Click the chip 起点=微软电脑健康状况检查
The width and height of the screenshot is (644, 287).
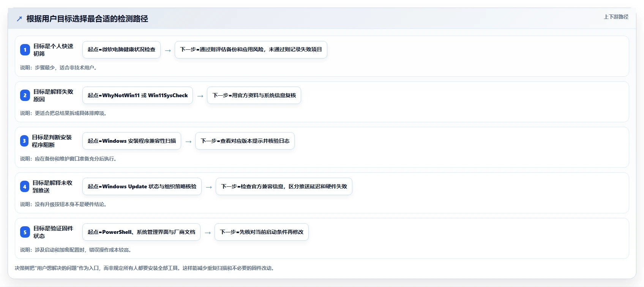click(x=122, y=50)
